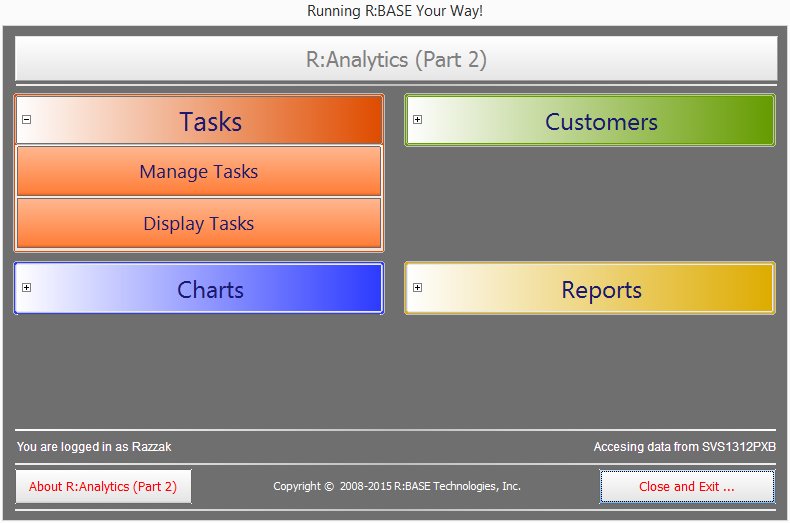Select the Charts header title

[210, 290]
